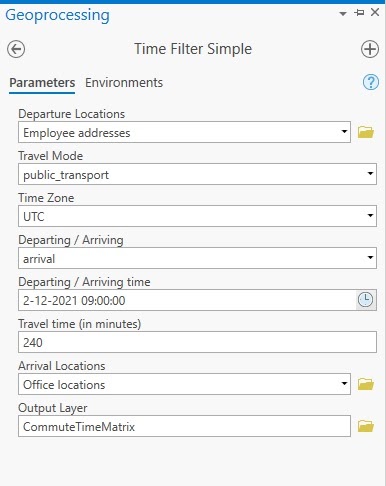This screenshot has height=486, width=386.
Task: Go back using the back arrow
Action: point(16,49)
